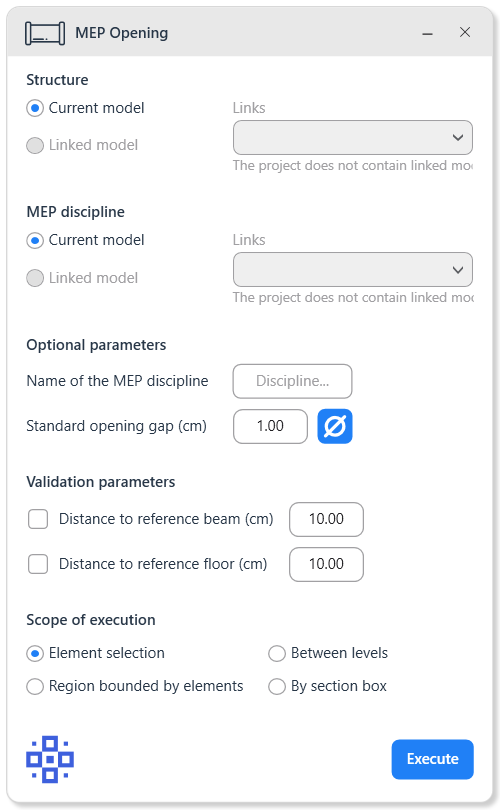Screen dimensions: 500x810
Task: Click the blue pixel logo at bottom left
Action: tap(50, 759)
